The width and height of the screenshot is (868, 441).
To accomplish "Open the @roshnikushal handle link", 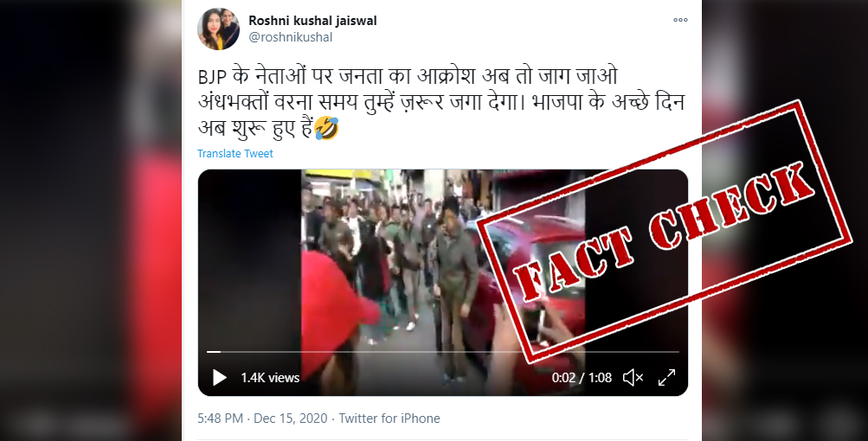I will 291,37.
